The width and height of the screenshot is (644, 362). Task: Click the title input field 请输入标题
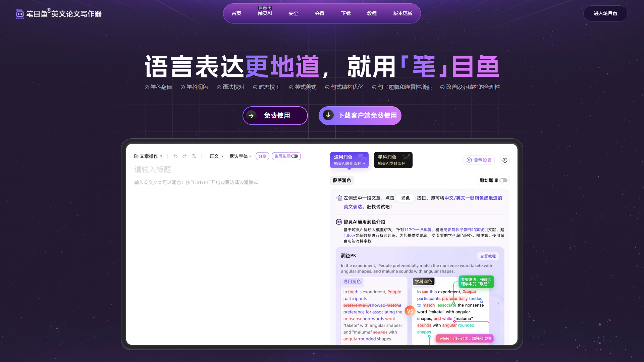pyautogui.click(x=153, y=170)
